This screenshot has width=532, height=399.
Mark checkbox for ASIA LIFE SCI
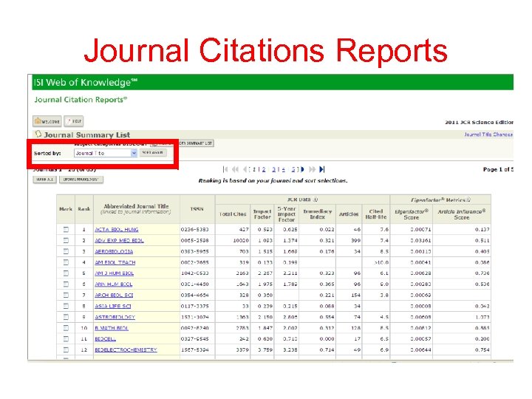[66, 306]
